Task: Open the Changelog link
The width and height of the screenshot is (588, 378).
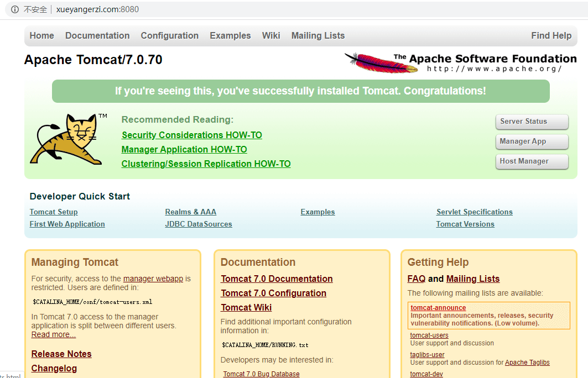Action: point(54,368)
